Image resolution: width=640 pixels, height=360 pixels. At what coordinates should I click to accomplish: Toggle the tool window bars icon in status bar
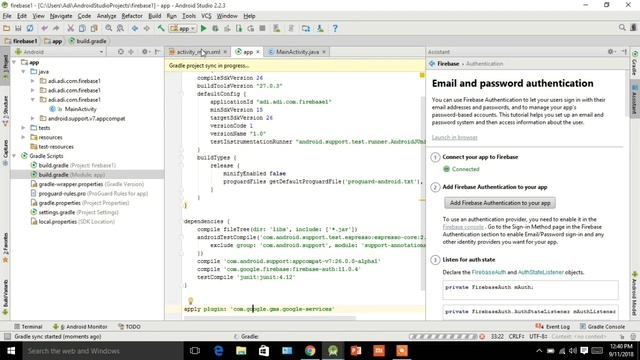[x=7, y=336]
